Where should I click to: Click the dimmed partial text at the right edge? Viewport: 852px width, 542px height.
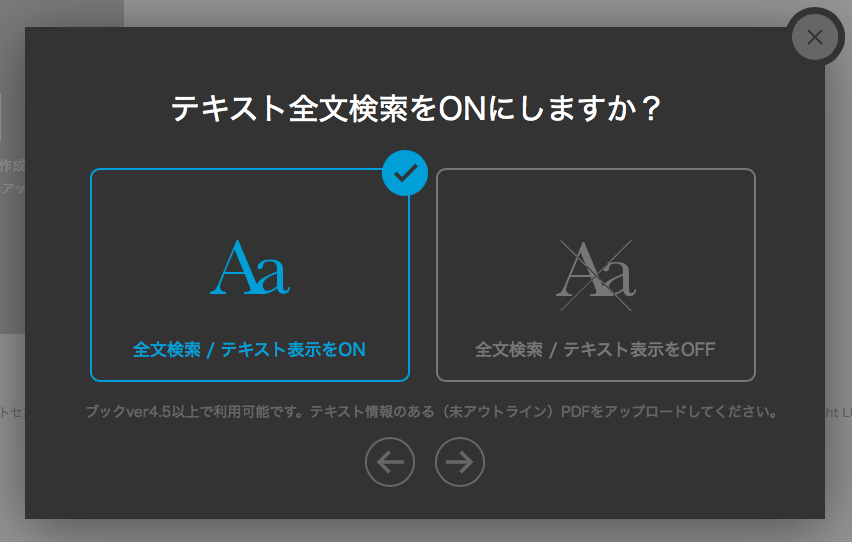(838, 412)
